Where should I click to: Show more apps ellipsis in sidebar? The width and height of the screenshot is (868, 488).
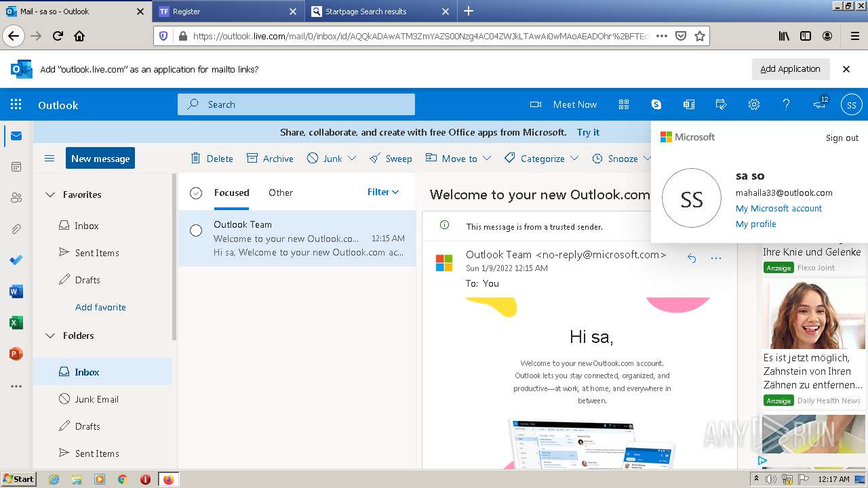coord(16,386)
